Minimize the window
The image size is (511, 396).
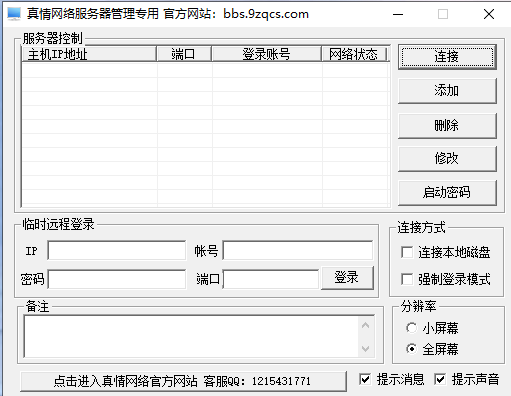(x=398, y=14)
